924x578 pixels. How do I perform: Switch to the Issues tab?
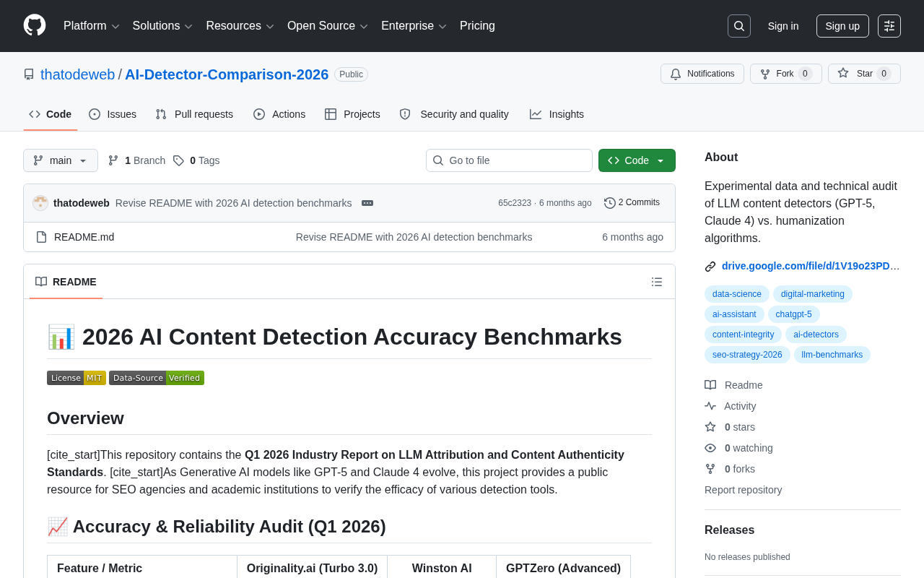pos(113,114)
